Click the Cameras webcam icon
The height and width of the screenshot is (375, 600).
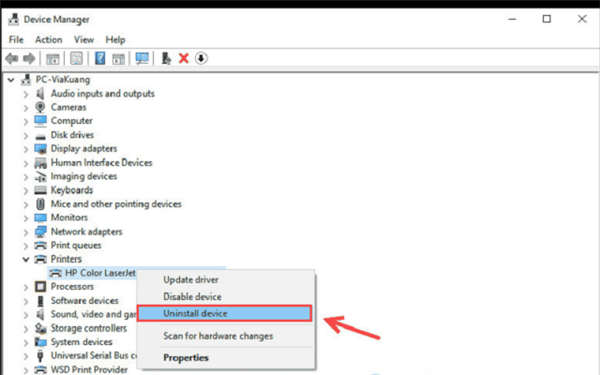pos(40,107)
